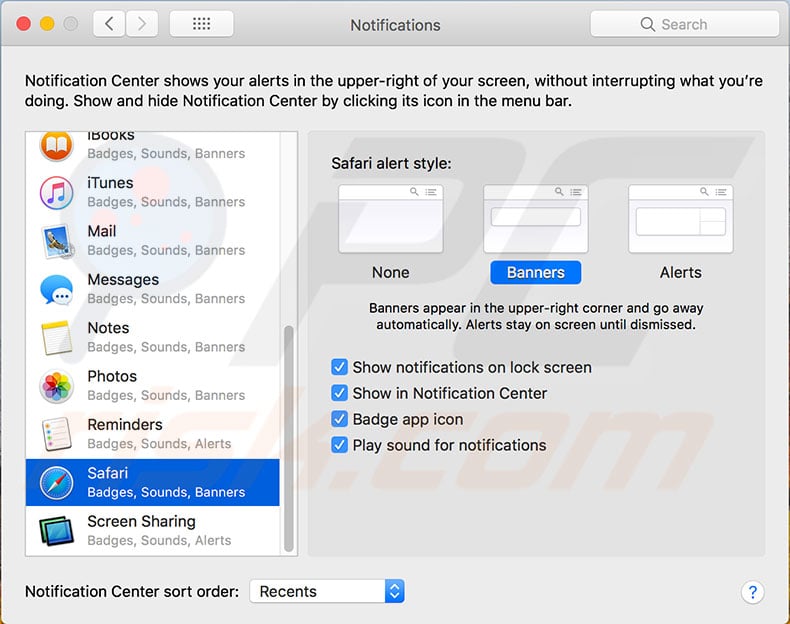
Task: Open help with the question mark button
Action: click(x=753, y=592)
